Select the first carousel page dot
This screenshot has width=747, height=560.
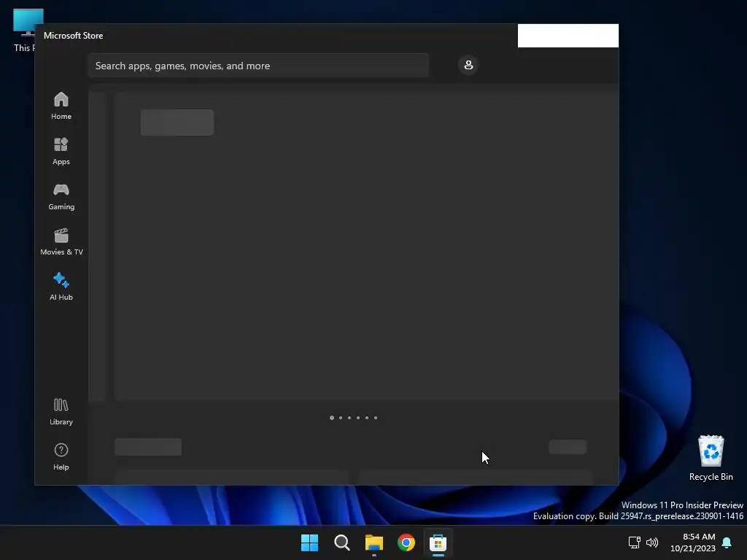pyautogui.click(x=332, y=418)
